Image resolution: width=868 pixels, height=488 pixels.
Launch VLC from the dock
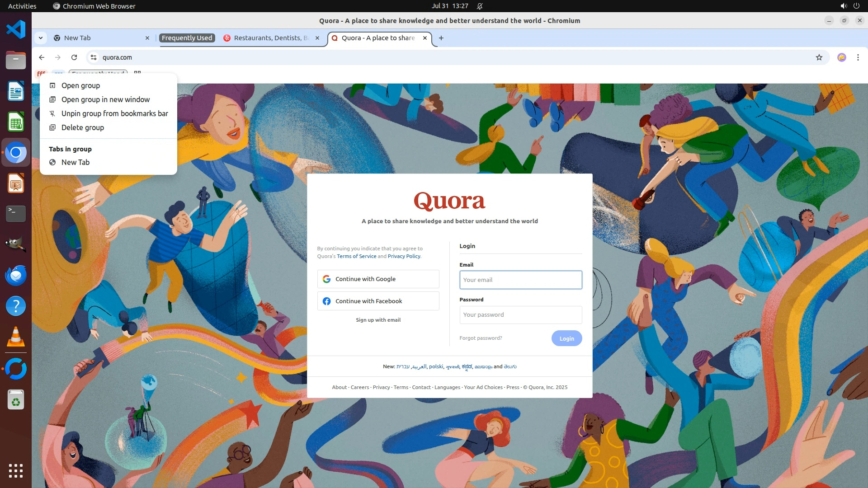[x=16, y=337]
